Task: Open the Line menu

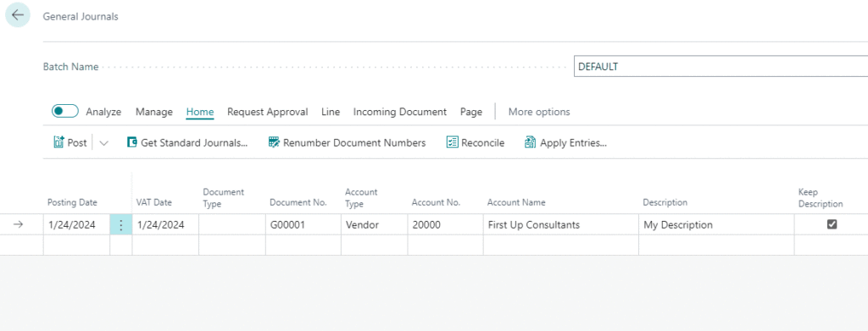Action: click(331, 112)
